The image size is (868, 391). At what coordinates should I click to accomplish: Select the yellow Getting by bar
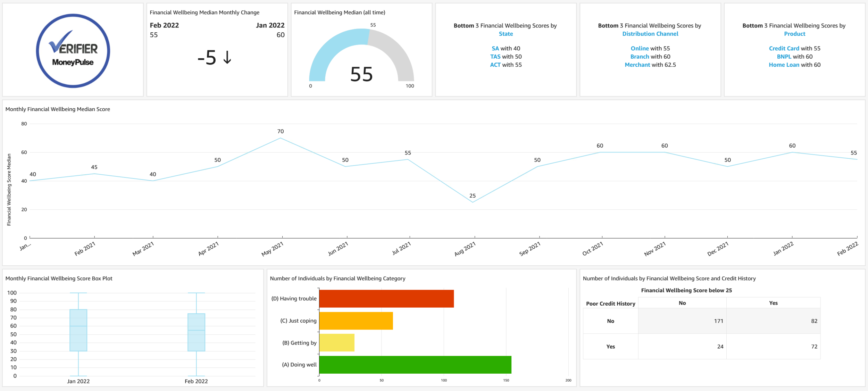tap(336, 343)
